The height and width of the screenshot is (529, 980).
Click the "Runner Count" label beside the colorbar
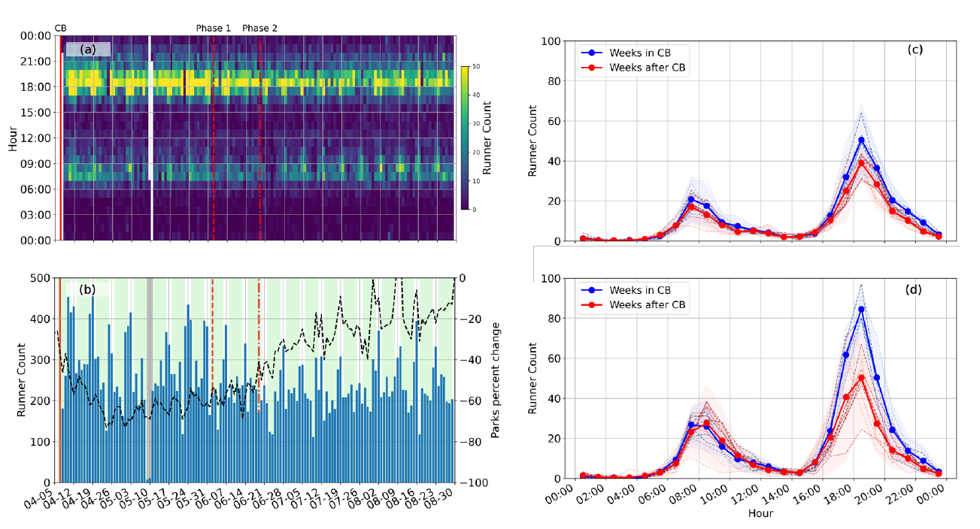click(x=487, y=138)
